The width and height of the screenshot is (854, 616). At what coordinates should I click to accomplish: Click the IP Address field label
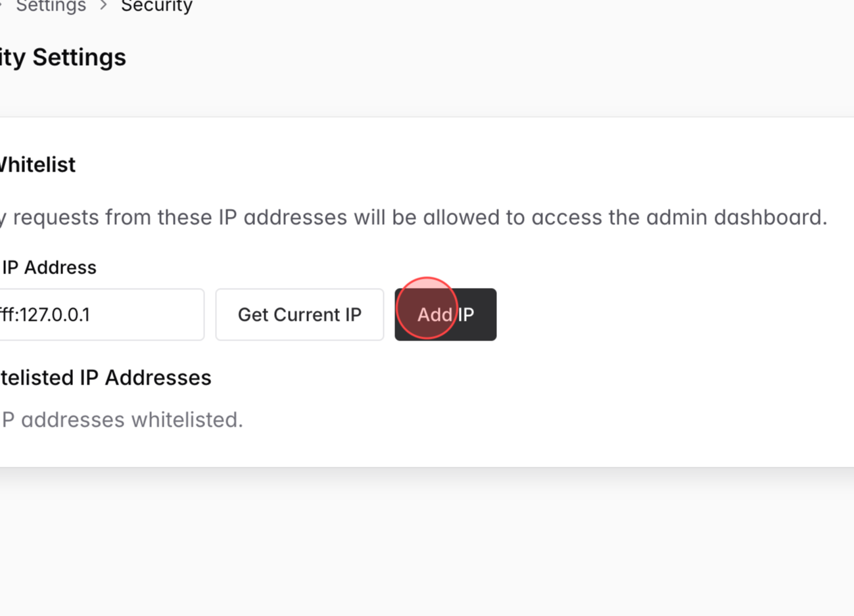point(49,267)
